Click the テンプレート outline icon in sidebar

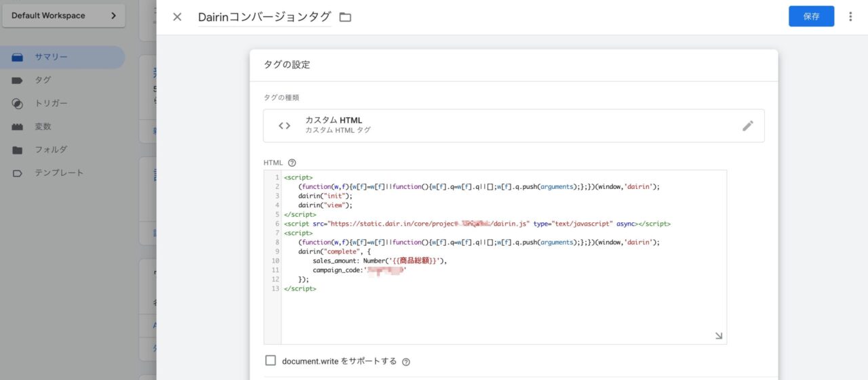18,173
